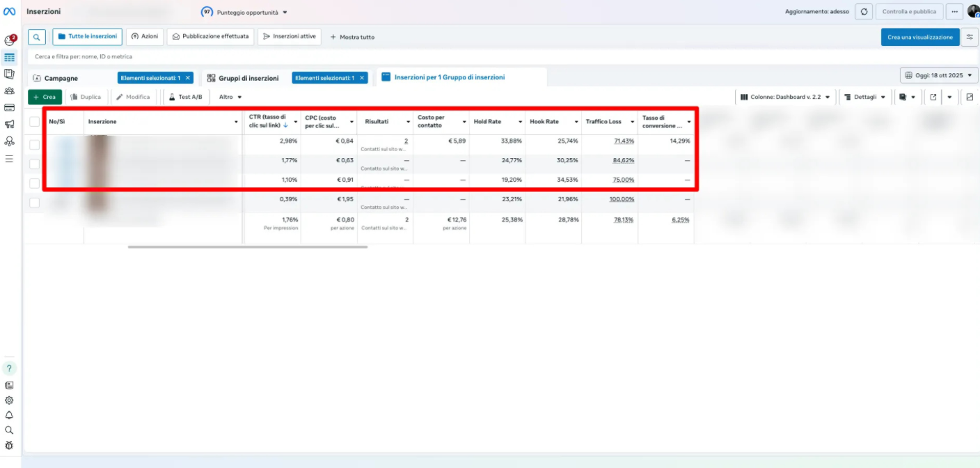Click the opportunity score 97 circle
The width and height of the screenshot is (980, 468).
click(207, 12)
